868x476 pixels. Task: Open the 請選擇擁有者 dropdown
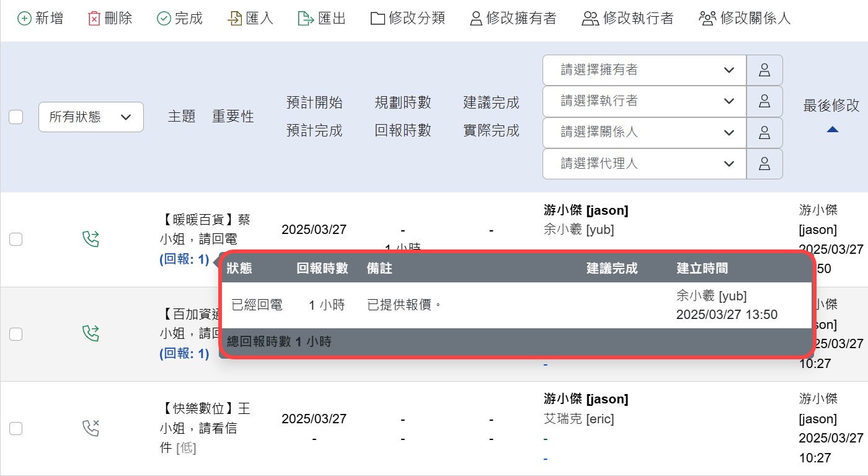pos(644,70)
